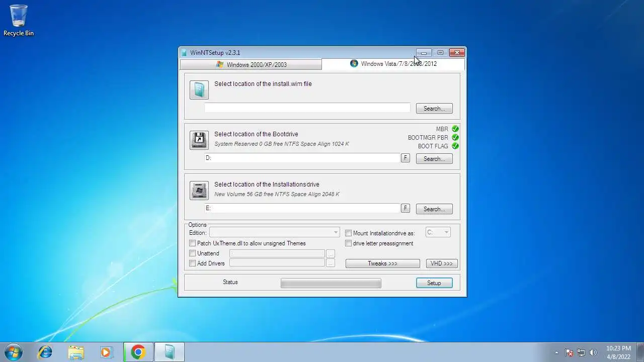Screen dimensions: 644x362
Task: Tick the Unattend checkbox
Action: [x=192, y=253]
